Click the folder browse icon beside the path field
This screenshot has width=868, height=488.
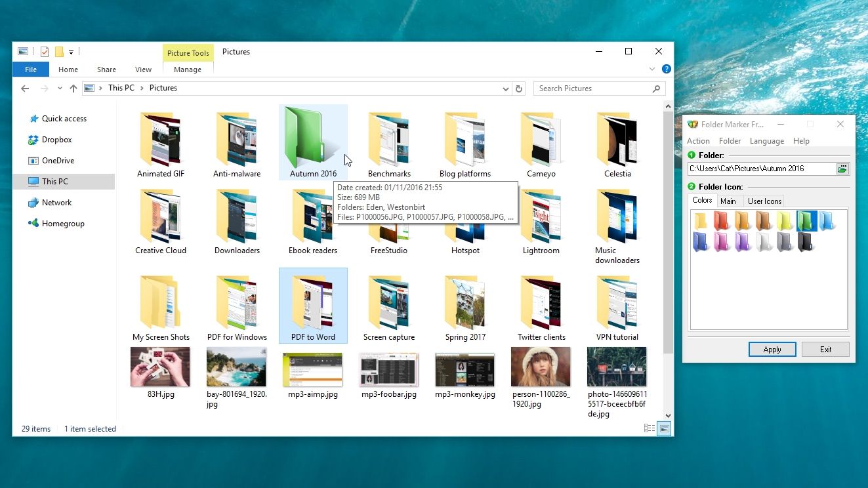844,169
